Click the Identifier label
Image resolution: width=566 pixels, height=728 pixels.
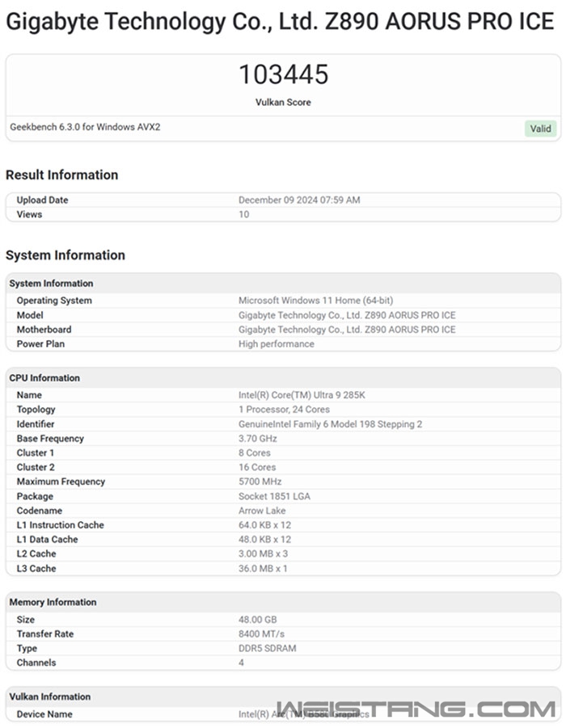36,424
